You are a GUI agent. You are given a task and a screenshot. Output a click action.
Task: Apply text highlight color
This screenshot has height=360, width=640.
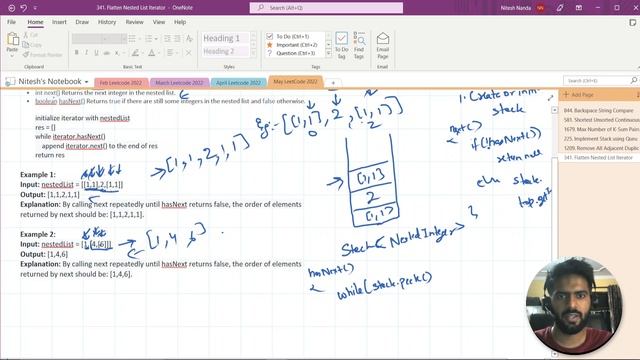click(135, 53)
